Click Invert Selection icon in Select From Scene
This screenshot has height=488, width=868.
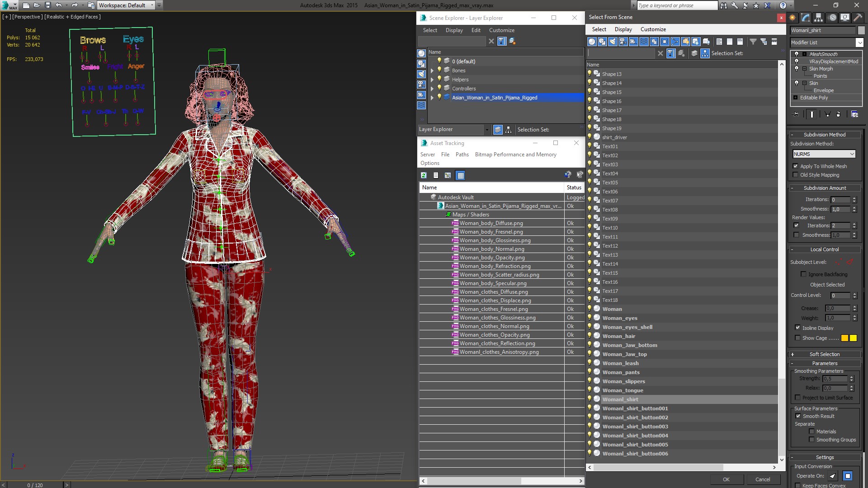(740, 42)
